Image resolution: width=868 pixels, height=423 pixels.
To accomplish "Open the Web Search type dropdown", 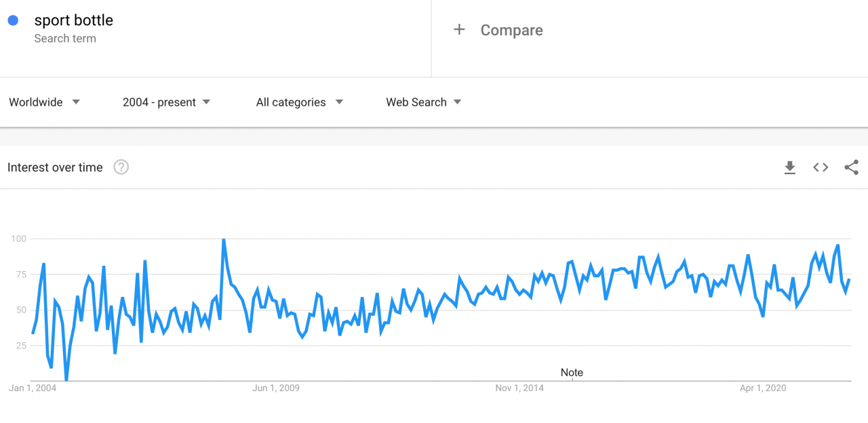I will (x=424, y=102).
